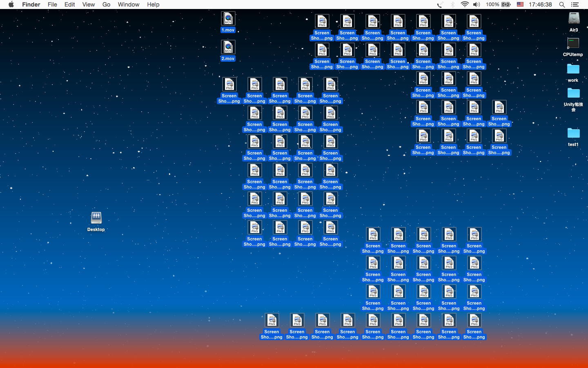Open the File menu

tap(52, 4)
